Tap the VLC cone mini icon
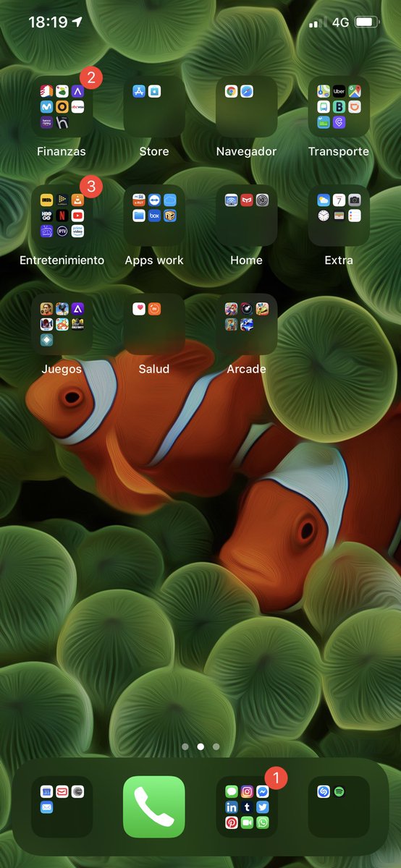Image resolution: width=401 pixels, height=868 pixels. tap(77, 200)
